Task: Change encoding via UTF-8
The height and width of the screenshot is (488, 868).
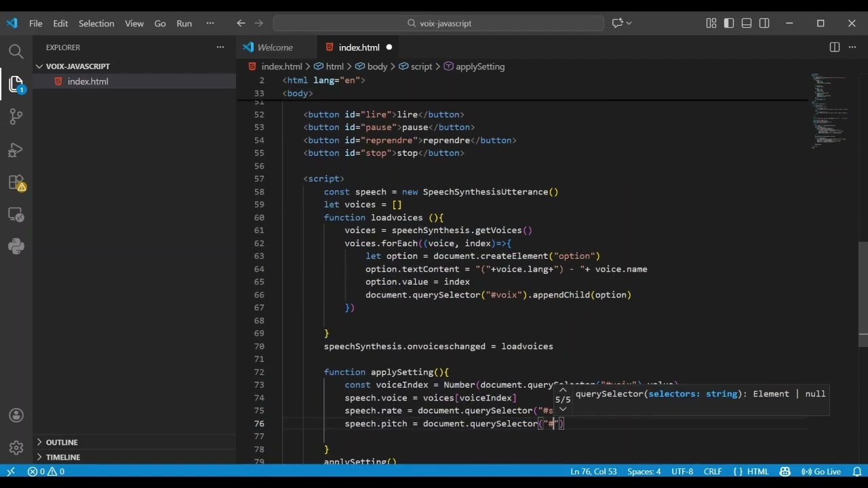Action: pos(682,471)
